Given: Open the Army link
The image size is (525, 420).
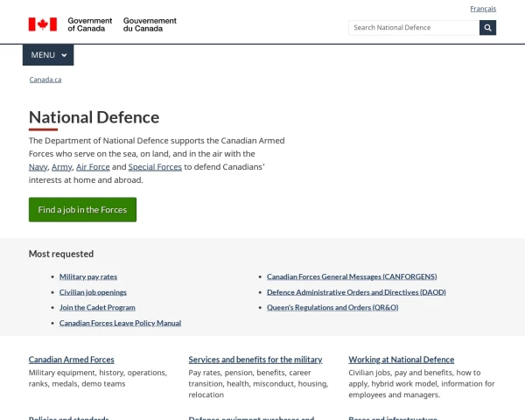Looking at the screenshot, I should coord(61,167).
